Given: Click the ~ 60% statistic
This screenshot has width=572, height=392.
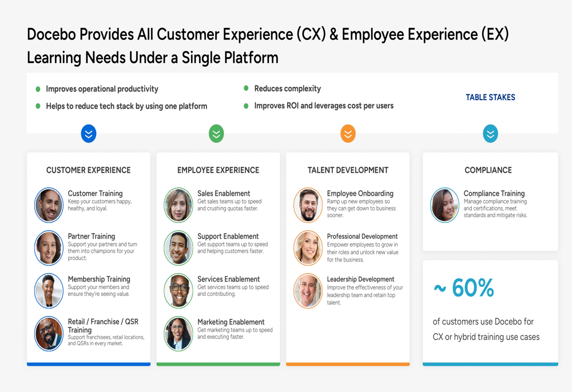Looking at the screenshot, I should [x=464, y=288].
